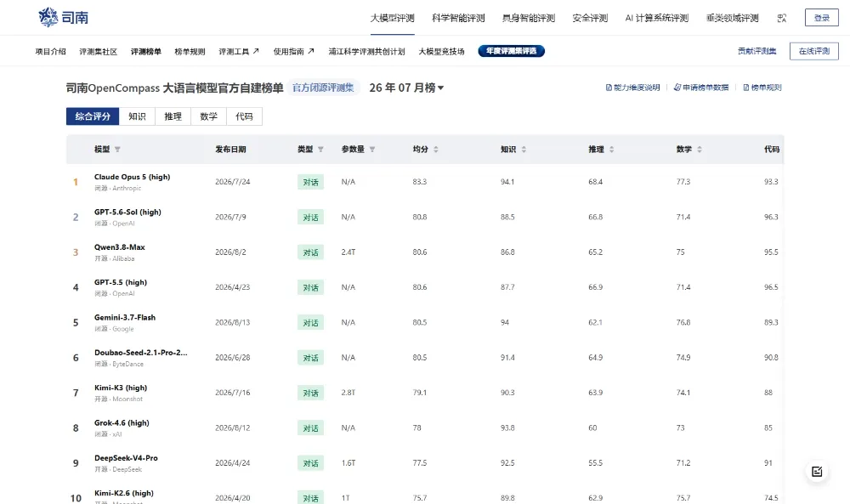Open the Doubao-Seed-2.1-Pro model entry
This screenshot has width=850, height=504.
coord(141,353)
